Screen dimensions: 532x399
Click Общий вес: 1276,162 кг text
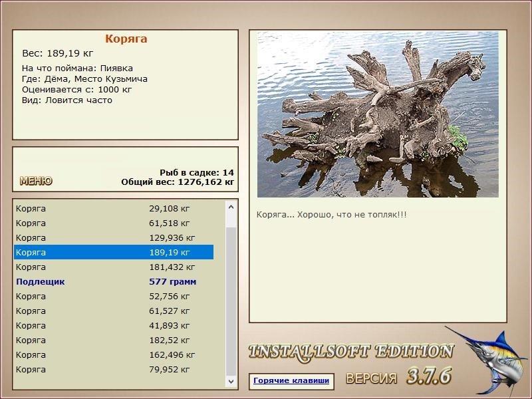pos(178,182)
